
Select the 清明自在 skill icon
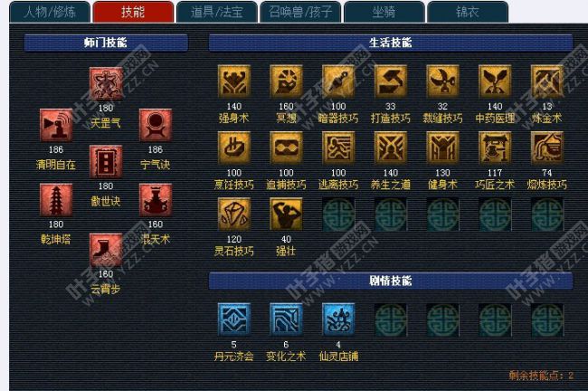(x=56, y=125)
